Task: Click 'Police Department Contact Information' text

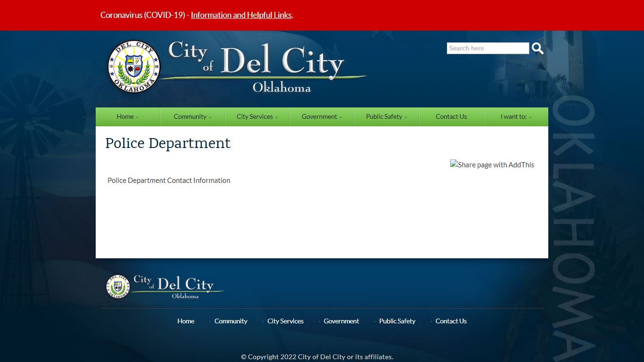Action: click(169, 181)
